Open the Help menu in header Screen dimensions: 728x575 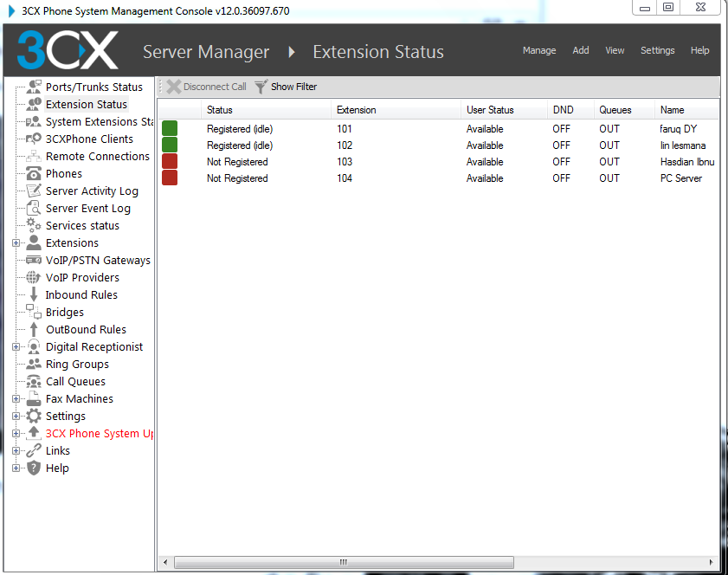click(699, 50)
